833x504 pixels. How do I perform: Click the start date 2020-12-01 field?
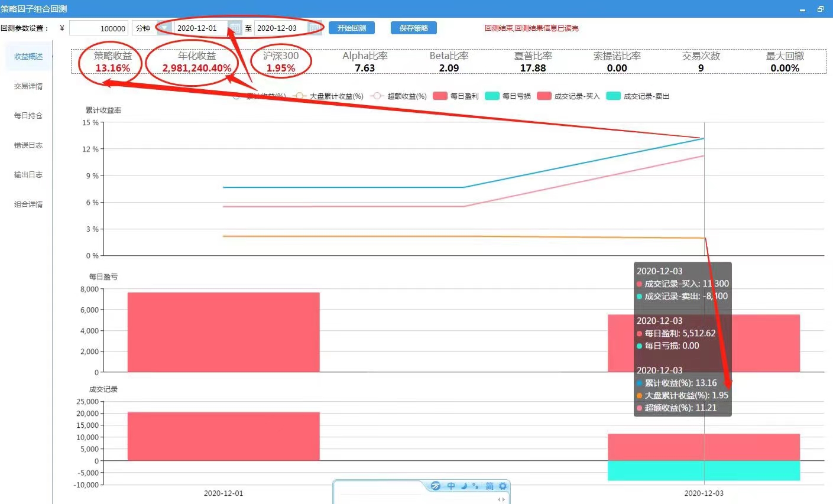tap(201, 28)
